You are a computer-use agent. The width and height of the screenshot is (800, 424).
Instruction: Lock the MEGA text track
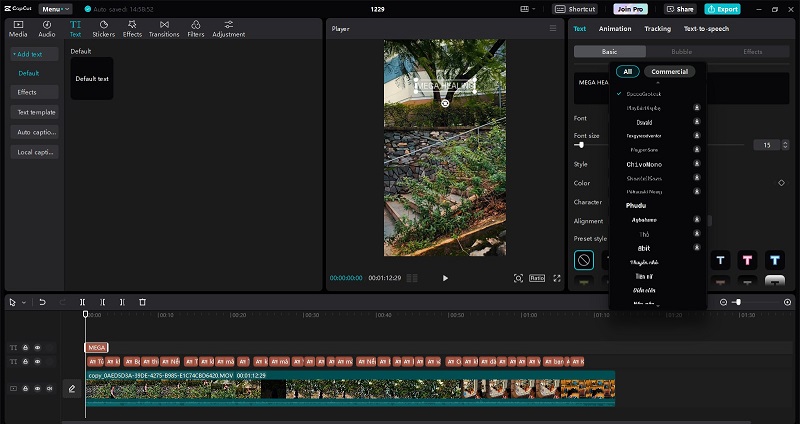(26, 347)
